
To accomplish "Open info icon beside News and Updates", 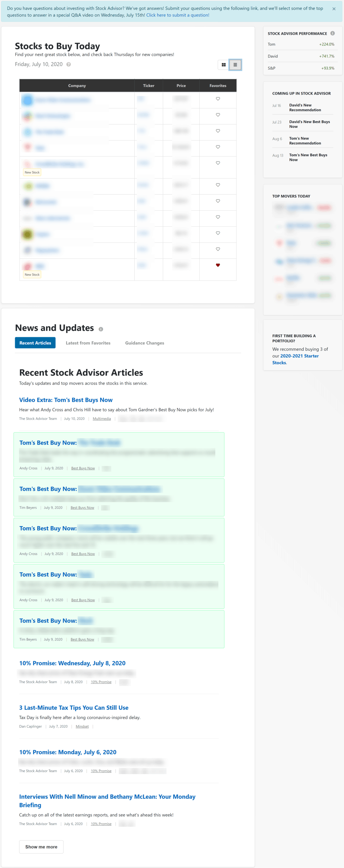I will (x=100, y=329).
